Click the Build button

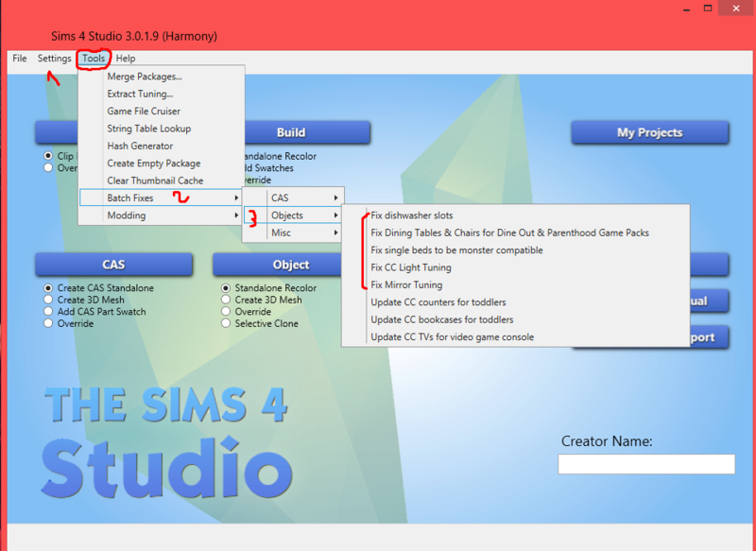click(x=307, y=132)
